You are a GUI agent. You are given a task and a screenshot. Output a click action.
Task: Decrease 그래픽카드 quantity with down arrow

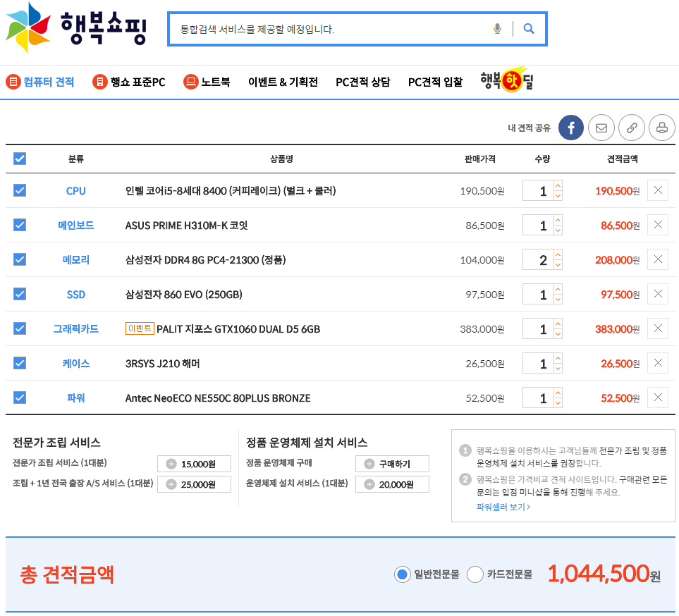[558, 334]
